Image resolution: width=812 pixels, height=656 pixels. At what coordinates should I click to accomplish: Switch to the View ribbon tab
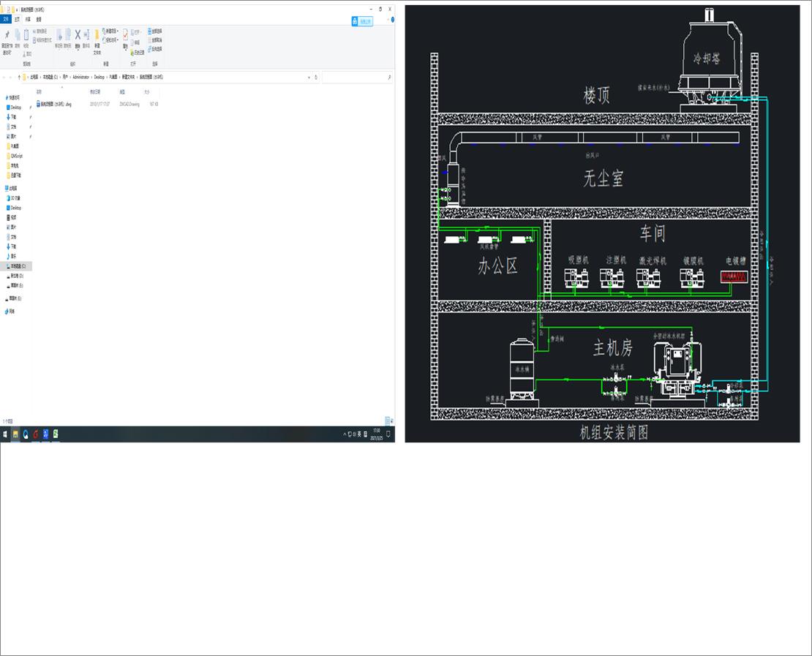point(39,20)
